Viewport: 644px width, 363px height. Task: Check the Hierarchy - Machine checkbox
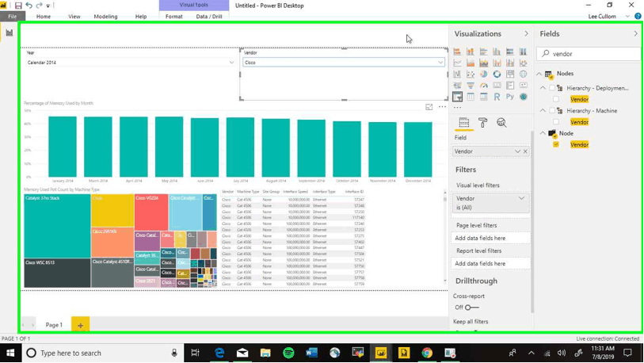pos(552,111)
